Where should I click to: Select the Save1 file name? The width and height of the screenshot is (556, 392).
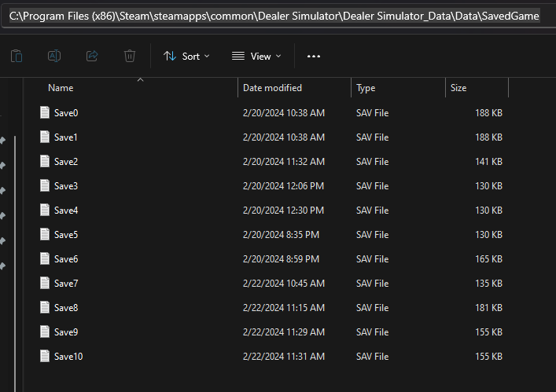tap(66, 137)
